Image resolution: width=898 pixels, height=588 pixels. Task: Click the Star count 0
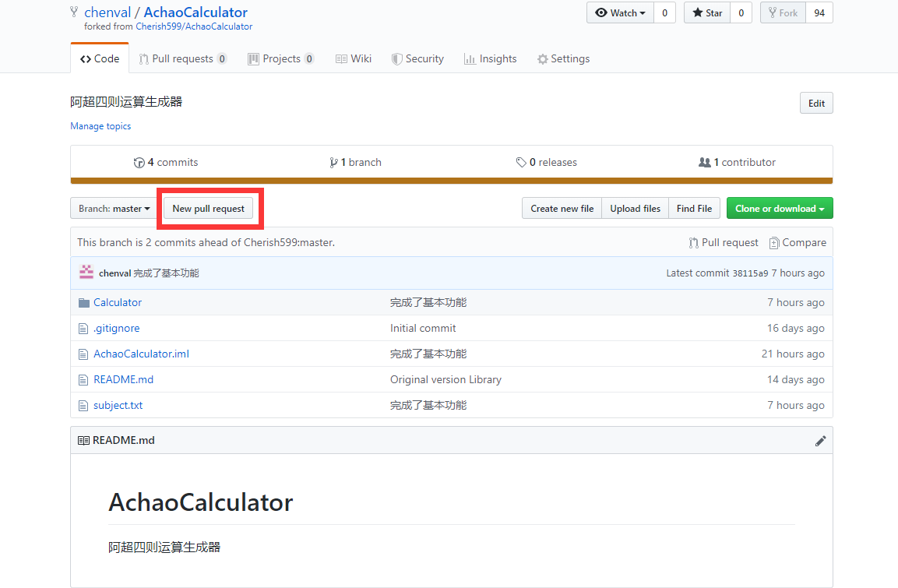[741, 12]
